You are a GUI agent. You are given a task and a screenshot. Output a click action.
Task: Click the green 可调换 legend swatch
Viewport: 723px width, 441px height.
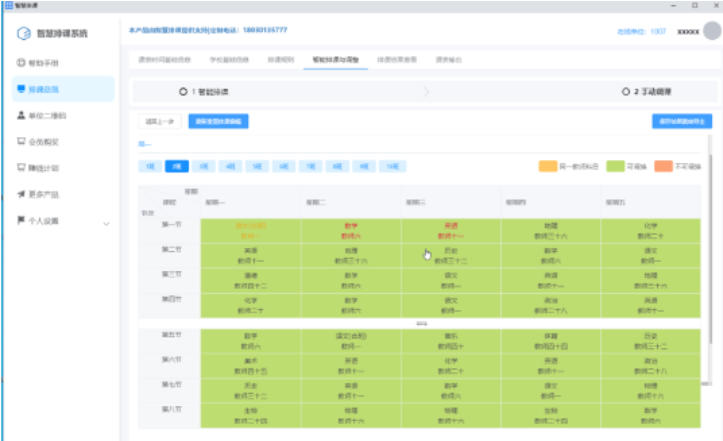[611, 165]
